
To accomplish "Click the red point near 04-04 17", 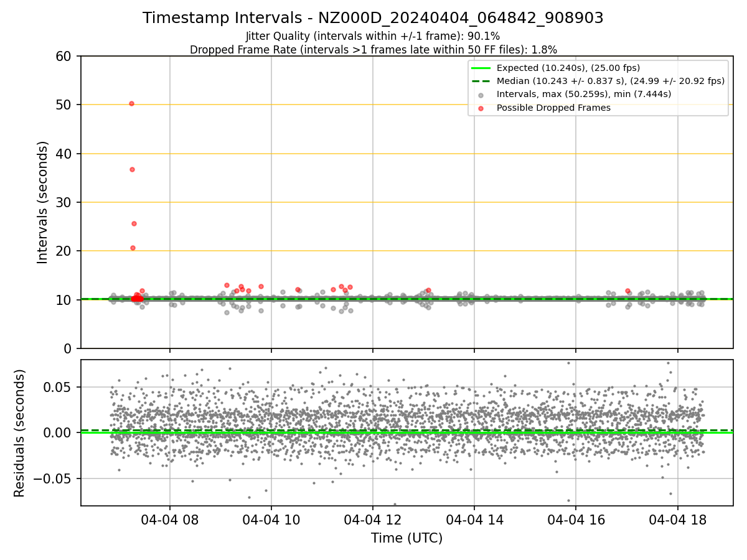I will click(627, 291).
